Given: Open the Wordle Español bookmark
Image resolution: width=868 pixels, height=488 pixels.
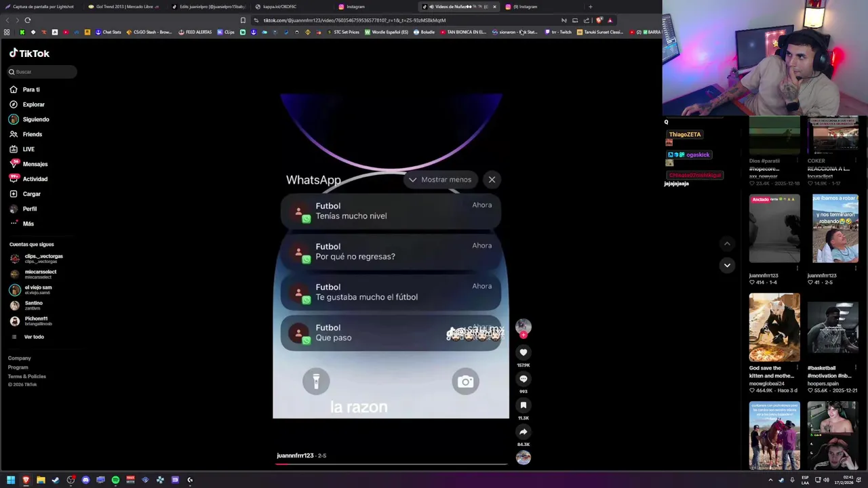Looking at the screenshot, I should 387,32.
